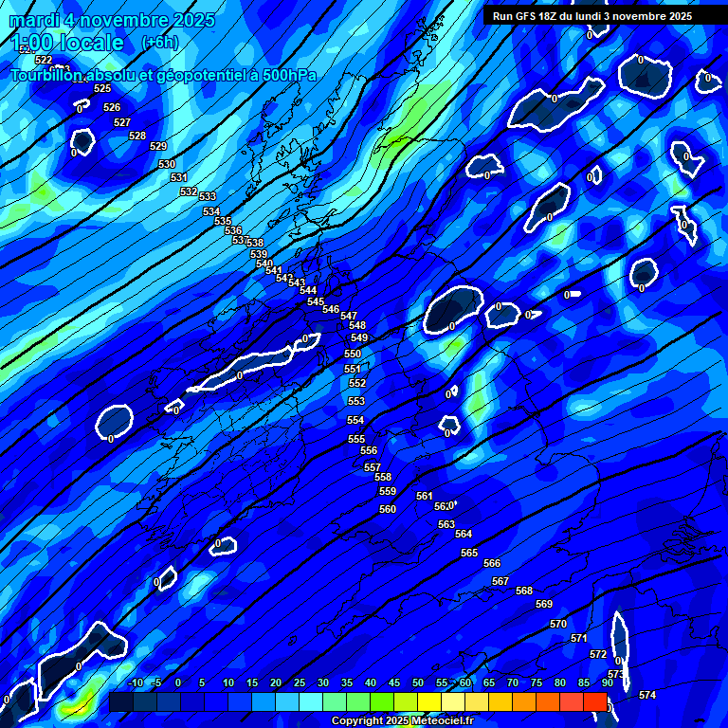
Task: Click the '1:00 locale' time label
Action: 67,43
